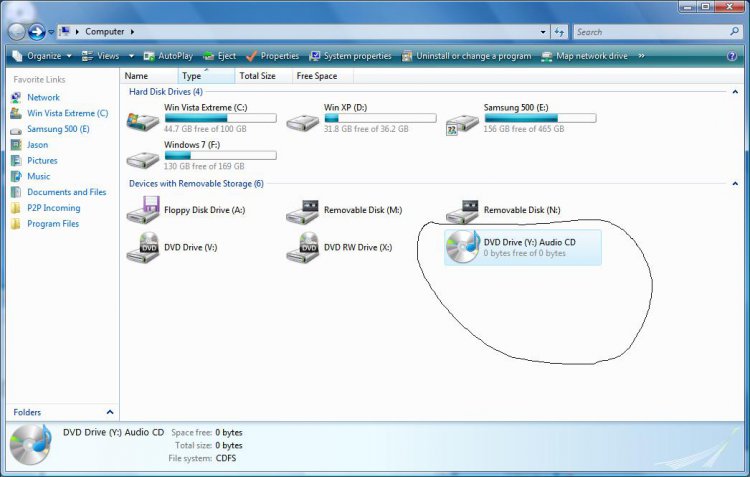
Task: Open the Pictures favorite link
Action: 42,160
